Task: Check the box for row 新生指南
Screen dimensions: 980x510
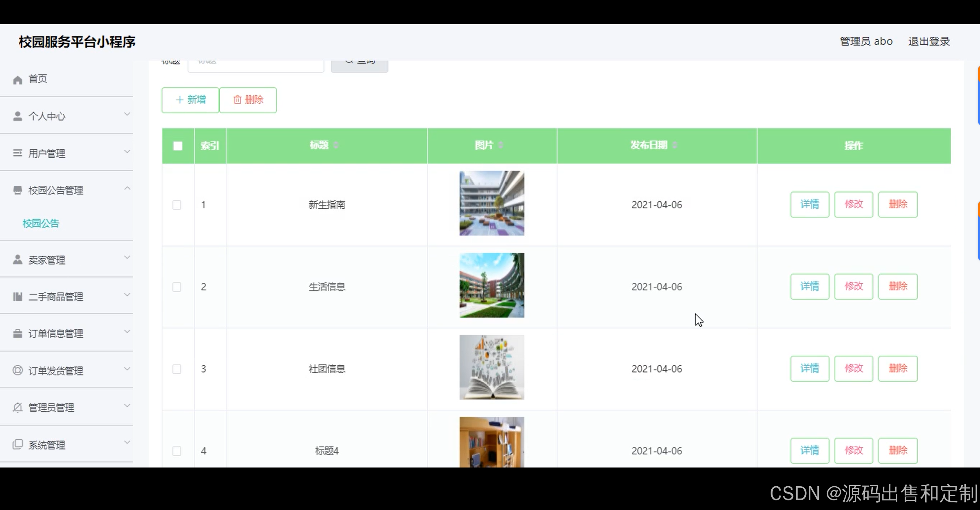Action: (177, 205)
